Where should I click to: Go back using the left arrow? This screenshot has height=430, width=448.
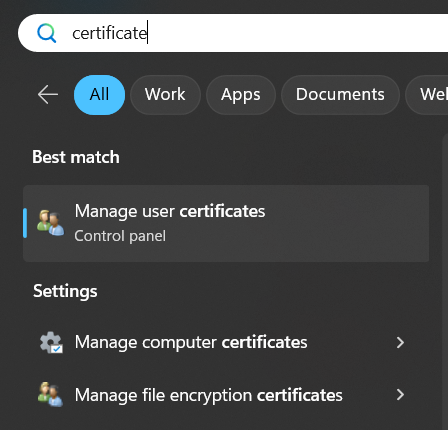click(x=48, y=95)
